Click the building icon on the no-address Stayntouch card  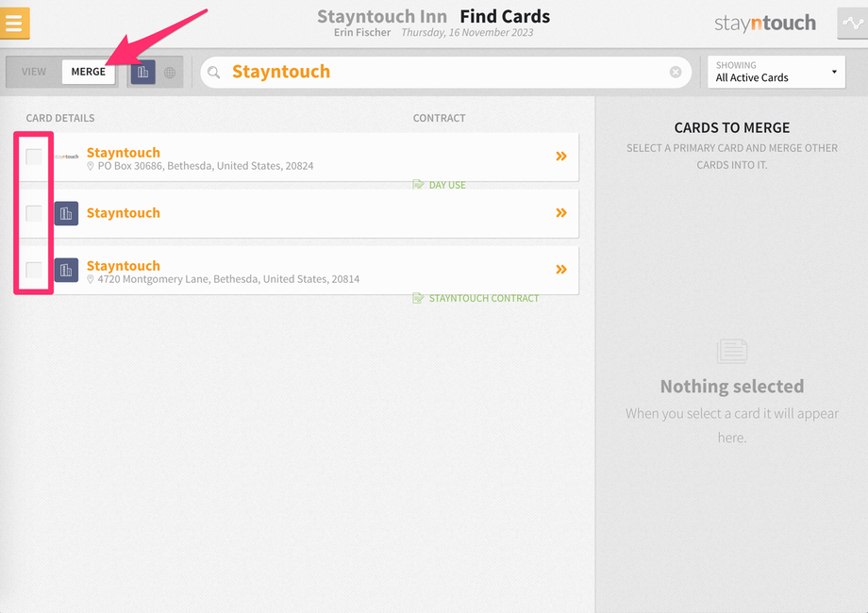coord(66,213)
